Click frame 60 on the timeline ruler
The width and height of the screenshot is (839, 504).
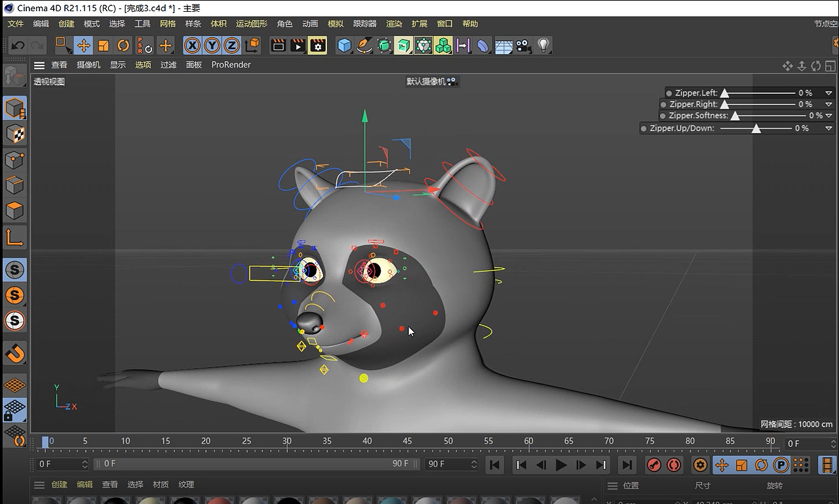[x=528, y=441]
